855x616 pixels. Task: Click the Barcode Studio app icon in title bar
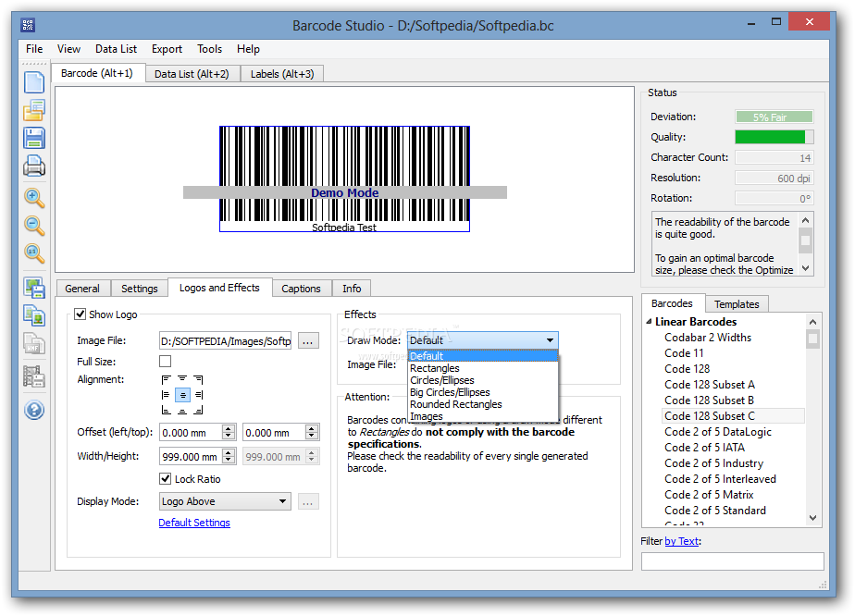[28, 25]
